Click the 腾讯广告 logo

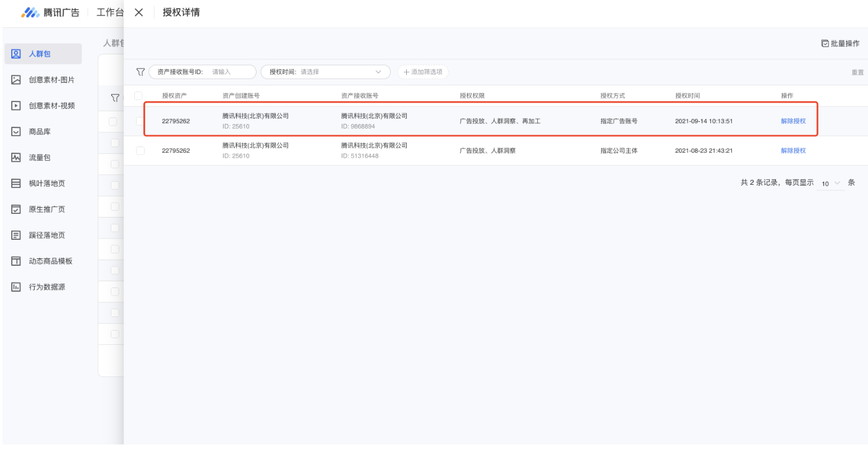tap(50, 13)
